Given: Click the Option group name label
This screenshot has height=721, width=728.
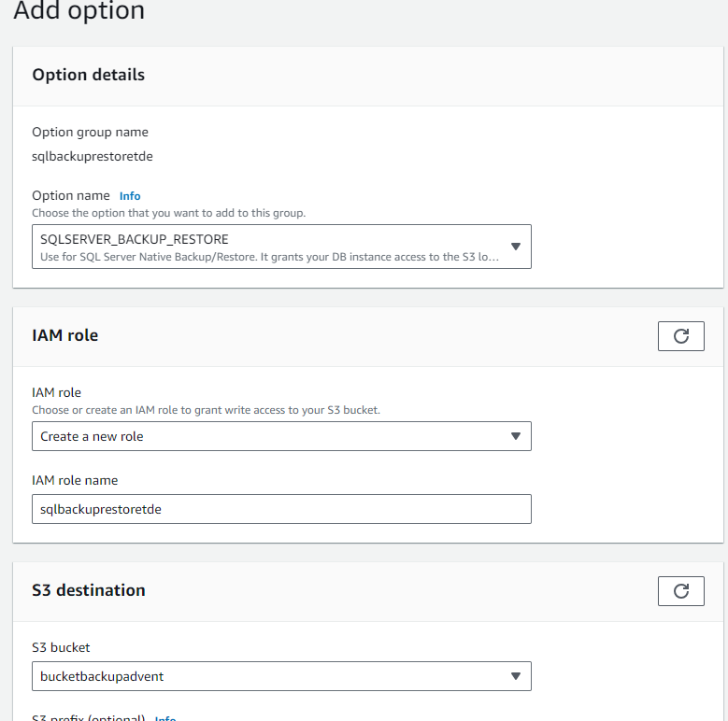Looking at the screenshot, I should (x=90, y=133).
